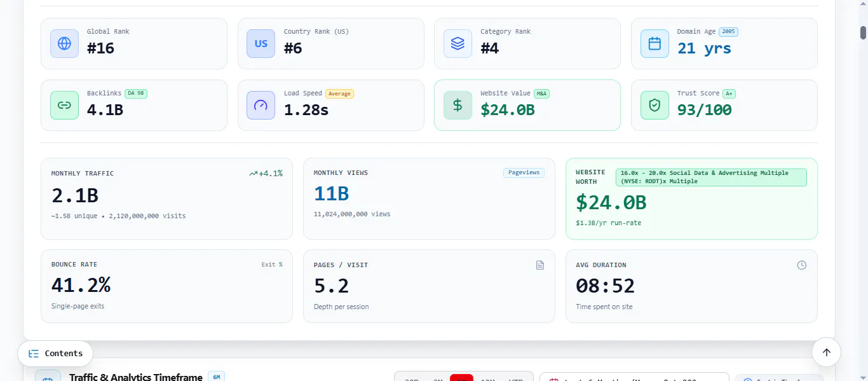Click the $24.0B Website Worth figure
Image resolution: width=868 pixels, height=381 pixels.
coord(611,202)
